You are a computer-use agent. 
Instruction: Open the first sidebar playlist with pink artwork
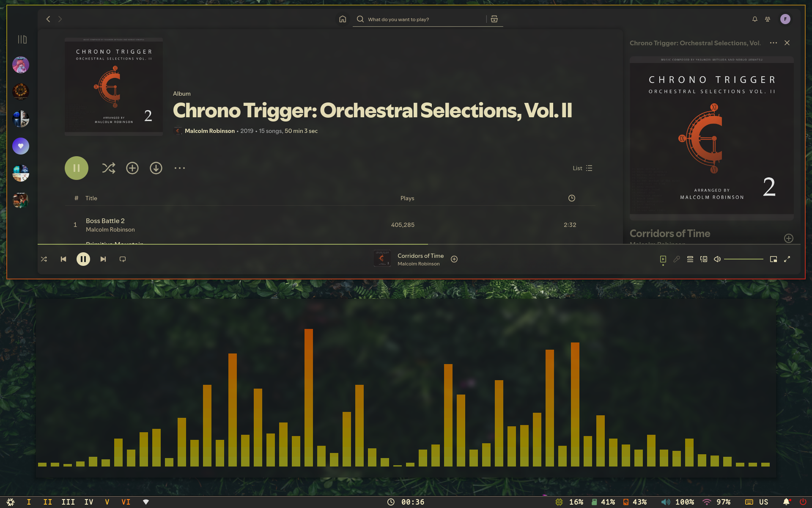pyautogui.click(x=21, y=65)
